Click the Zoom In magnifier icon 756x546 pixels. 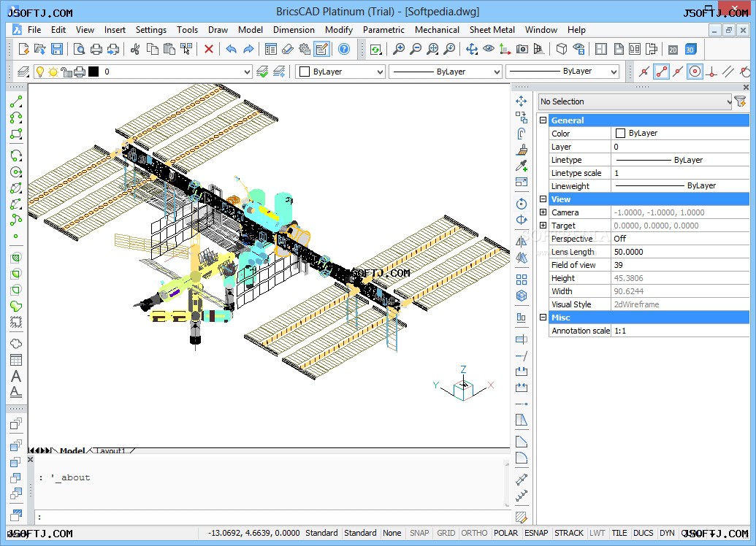tap(399, 49)
